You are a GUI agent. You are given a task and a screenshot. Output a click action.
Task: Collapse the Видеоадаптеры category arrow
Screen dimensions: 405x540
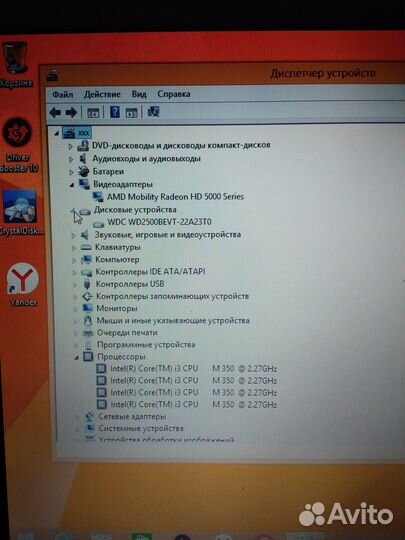click(x=72, y=185)
